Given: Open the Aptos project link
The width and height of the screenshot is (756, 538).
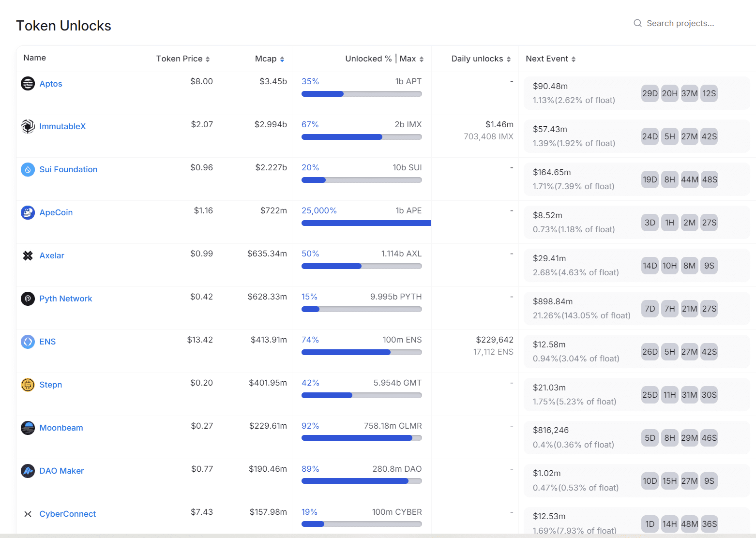Looking at the screenshot, I should point(51,84).
